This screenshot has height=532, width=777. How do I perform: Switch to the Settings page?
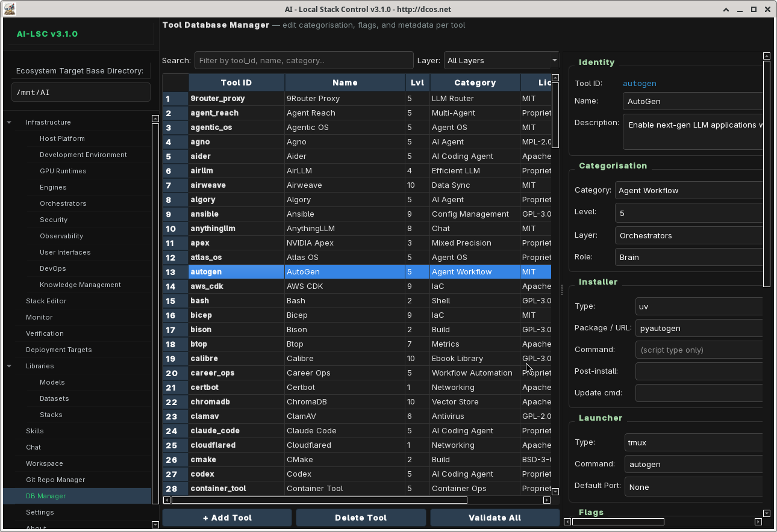[40, 513]
